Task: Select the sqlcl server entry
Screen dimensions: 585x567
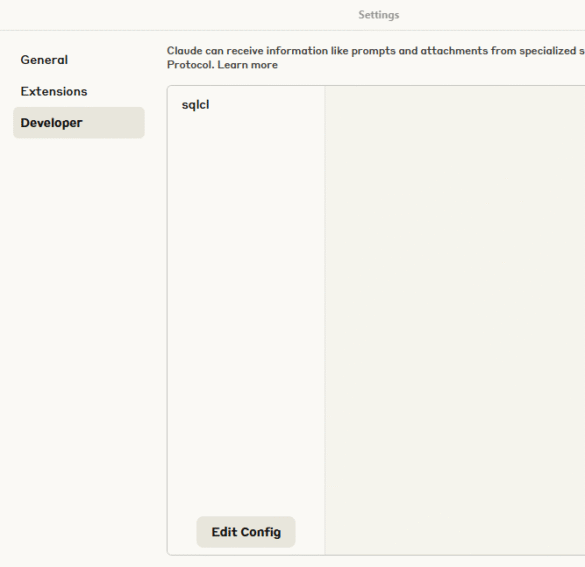Action: [x=195, y=105]
